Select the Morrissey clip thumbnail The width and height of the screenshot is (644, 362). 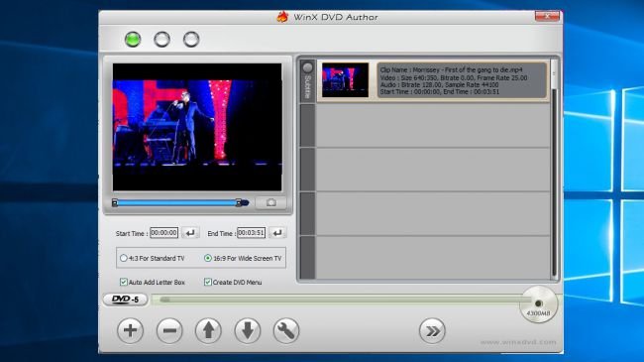coord(345,80)
